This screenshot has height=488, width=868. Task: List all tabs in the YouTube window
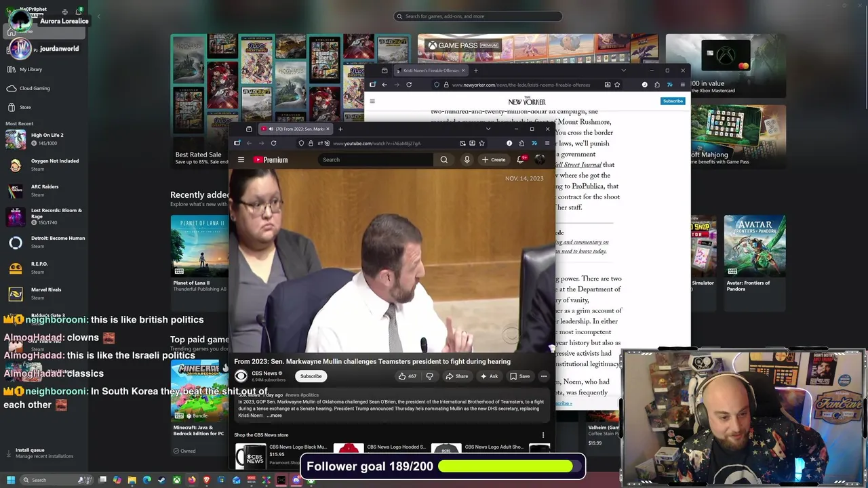488,129
